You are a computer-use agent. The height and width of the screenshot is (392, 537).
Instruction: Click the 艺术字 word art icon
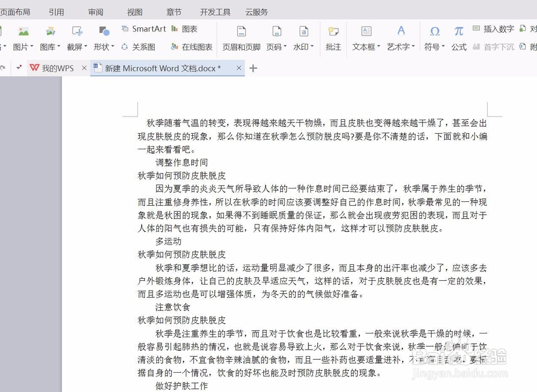[x=401, y=32]
